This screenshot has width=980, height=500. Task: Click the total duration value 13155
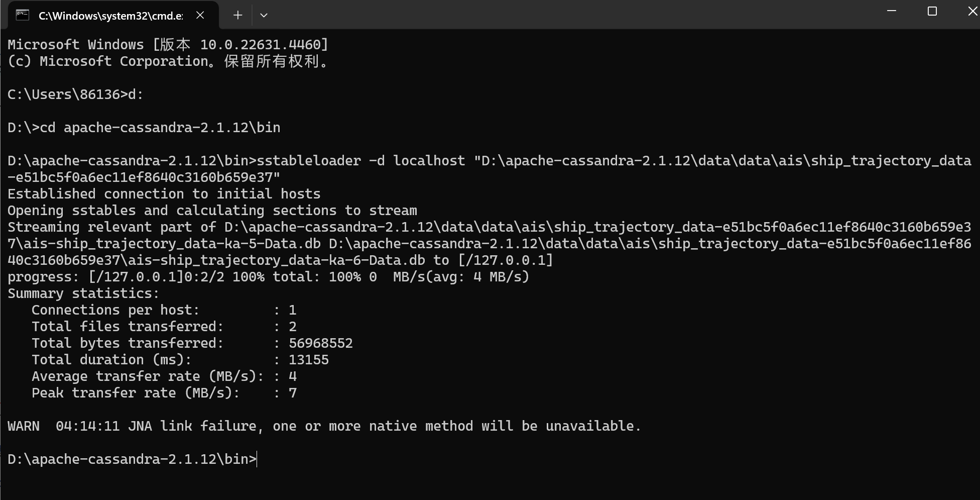click(309, 360)
